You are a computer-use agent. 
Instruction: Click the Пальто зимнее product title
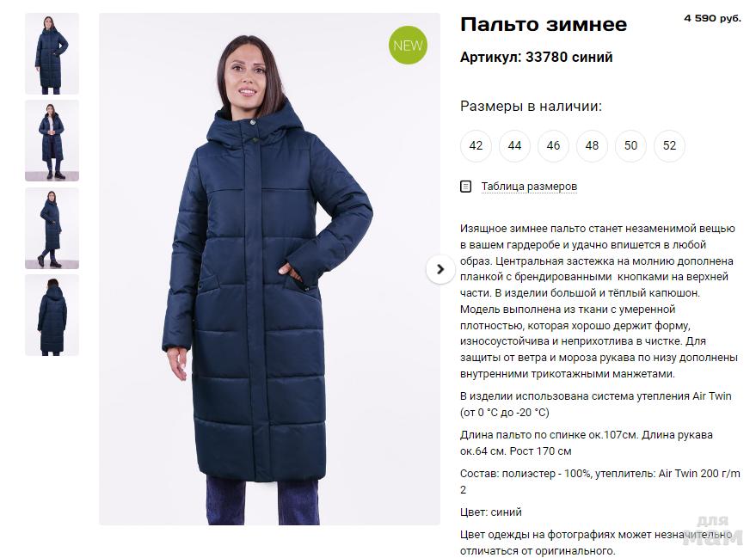pos(544,24)
